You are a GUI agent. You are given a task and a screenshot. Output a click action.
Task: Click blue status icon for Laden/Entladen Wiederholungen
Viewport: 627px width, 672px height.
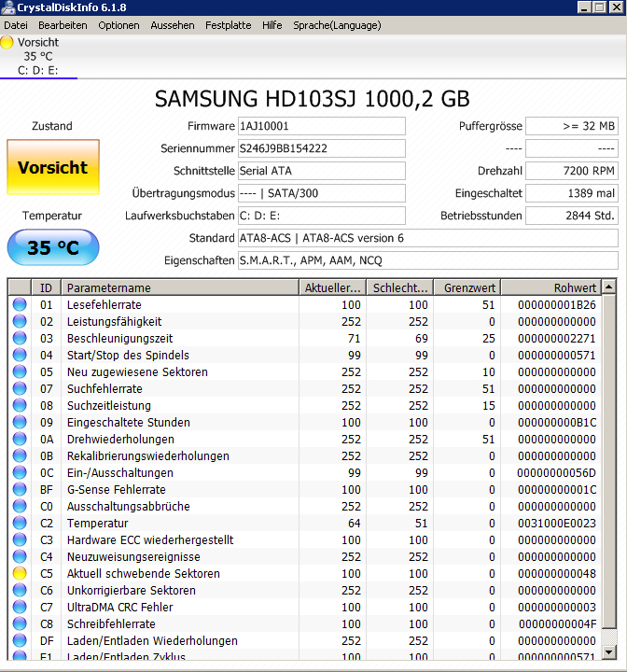coord(20,640)
